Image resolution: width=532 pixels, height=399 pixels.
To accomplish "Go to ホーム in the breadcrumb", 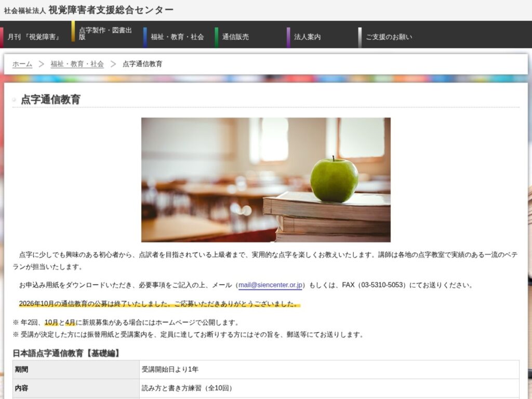I will (22, 64).
